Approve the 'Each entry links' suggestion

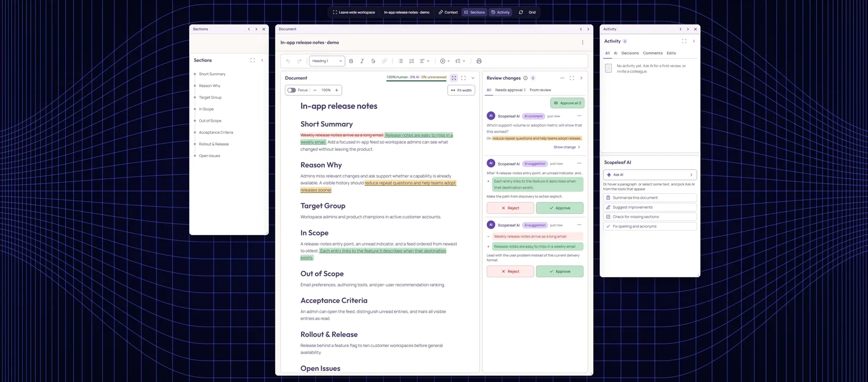click(559, 208)
